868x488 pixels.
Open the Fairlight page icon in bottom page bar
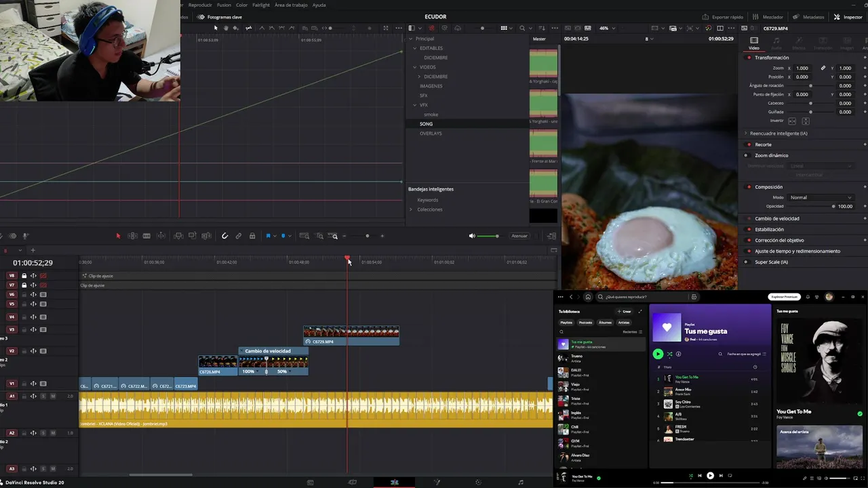(521, 483)
